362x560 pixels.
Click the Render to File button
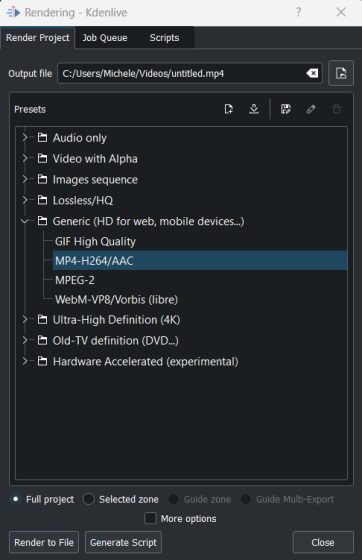[x=44, y=542]
